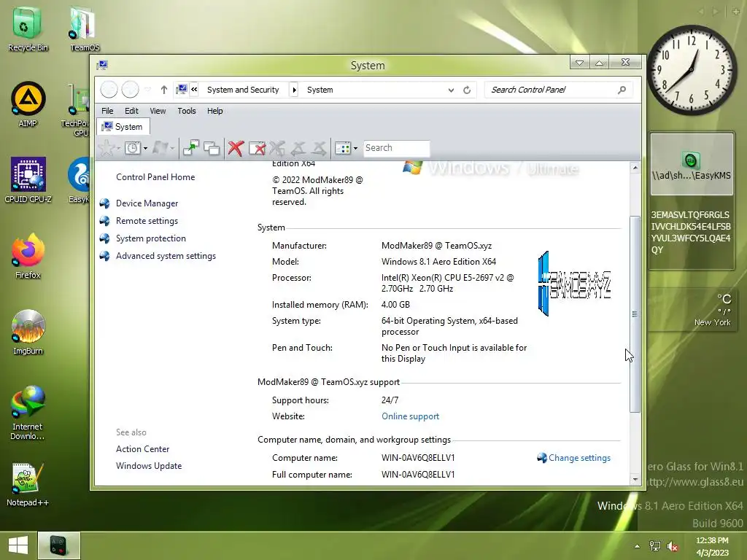Image resolution: width=747 pixels, height=560 pixels.
Task: Open the address bar history dropdown
Action: 451,90
